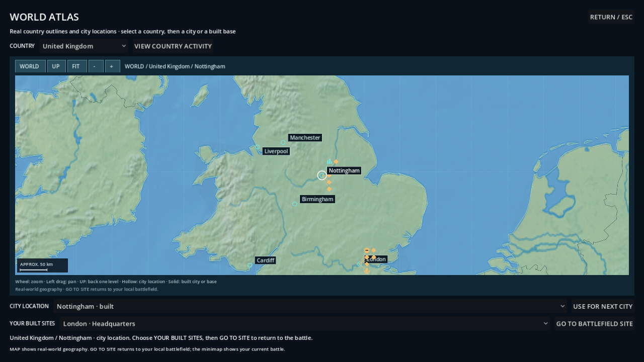The width and height of the screenshot is (644, 362).
Task: Expand the City Location dropdown
Action: click(310, 306)
